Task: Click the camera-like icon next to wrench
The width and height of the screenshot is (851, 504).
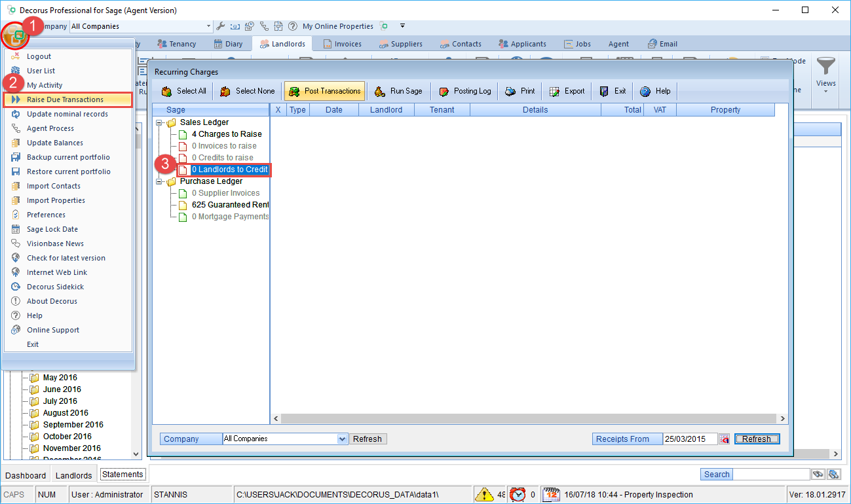Action: [235, 26]
